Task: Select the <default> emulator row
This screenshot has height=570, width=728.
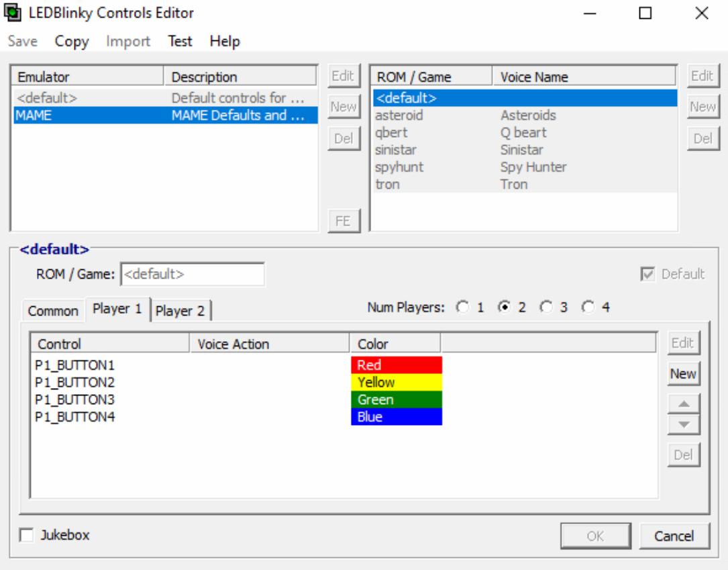Action: [165, 98]
